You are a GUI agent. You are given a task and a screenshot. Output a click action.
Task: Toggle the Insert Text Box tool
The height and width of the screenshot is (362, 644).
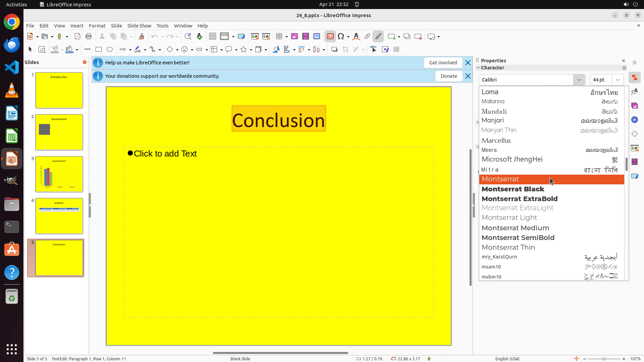pyautogui.click(x=330, y=37)
